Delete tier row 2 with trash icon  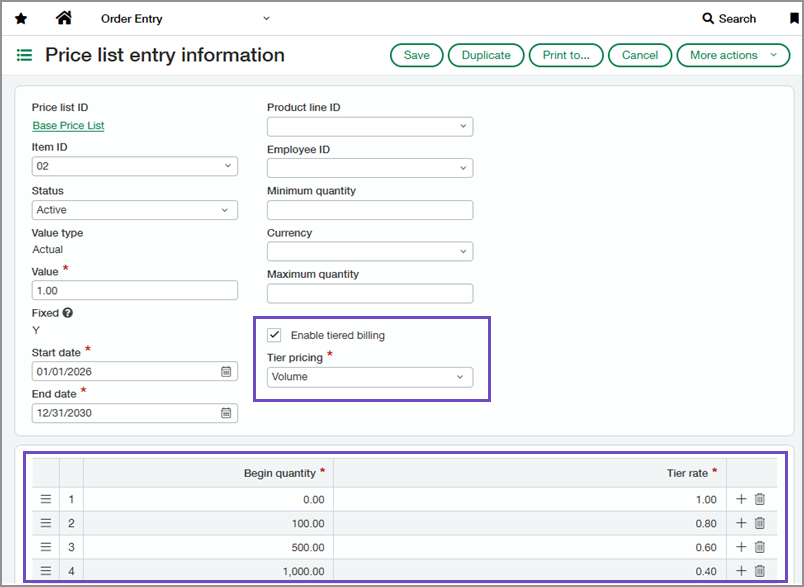tap(760, 523)
